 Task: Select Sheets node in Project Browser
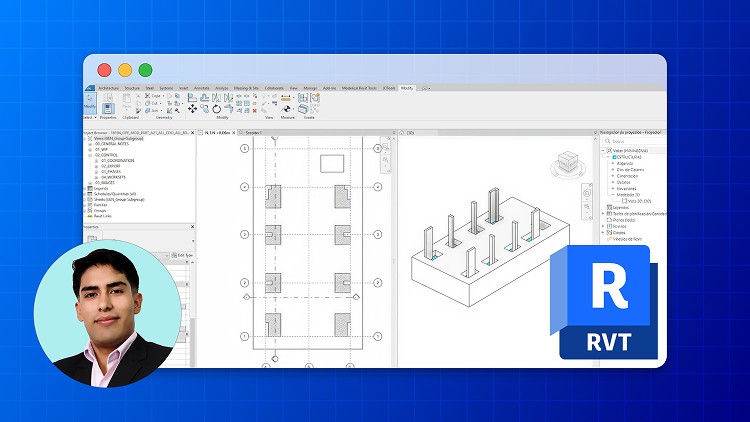click(x=119, y=200)
